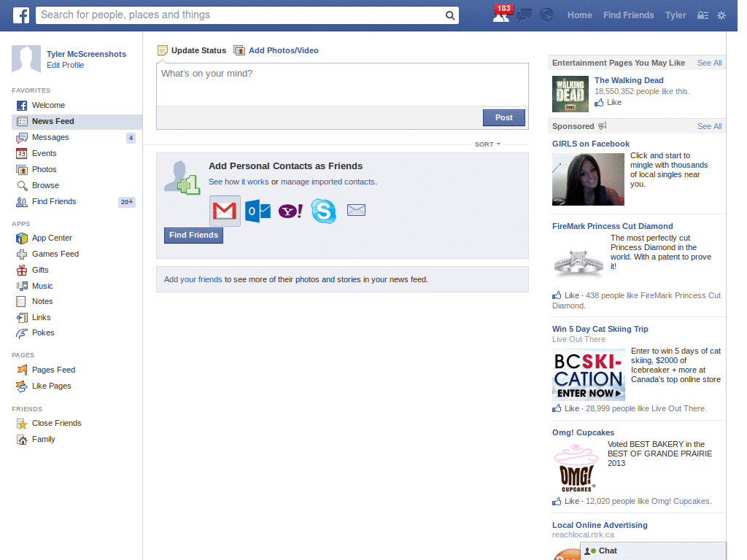Open privacy shortcuts lock icon
747x560 pixels.
[703, 15]
